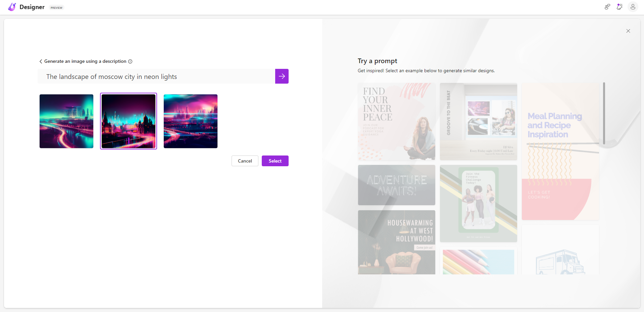The image size is (644, 312).
Task: Click the Cancel button
Action: click(245, 161)
